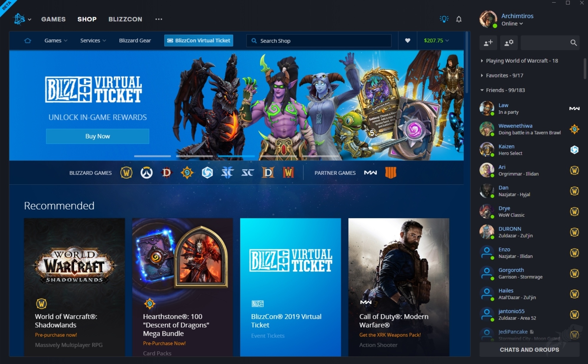Click Buy Now for BlizzCon Virtual Ticket
Image resolution: width=588 pixels, height=364 pixels.
click(x=97, y=136)
